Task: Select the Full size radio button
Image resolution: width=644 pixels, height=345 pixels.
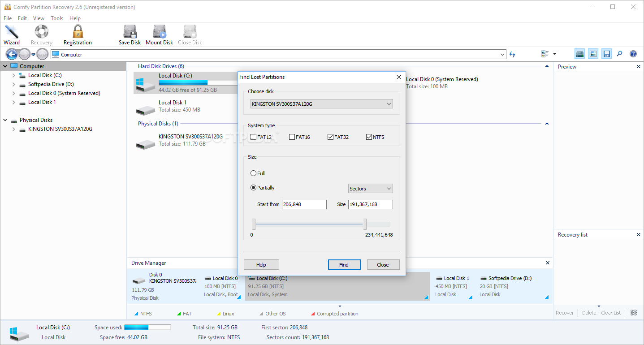Action: click(x=254, y=173)
